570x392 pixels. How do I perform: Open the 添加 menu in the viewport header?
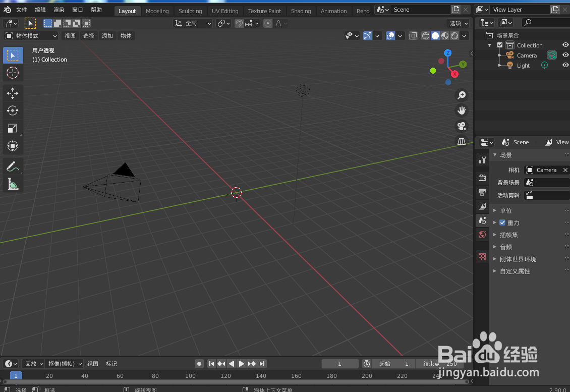[x=107, y=36]
